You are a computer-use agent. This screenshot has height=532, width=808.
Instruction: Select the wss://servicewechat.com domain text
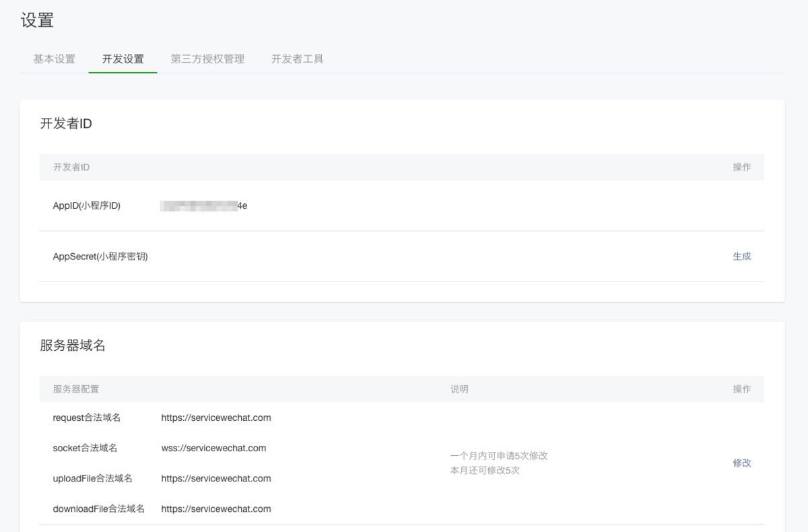[x=212, y=448]
